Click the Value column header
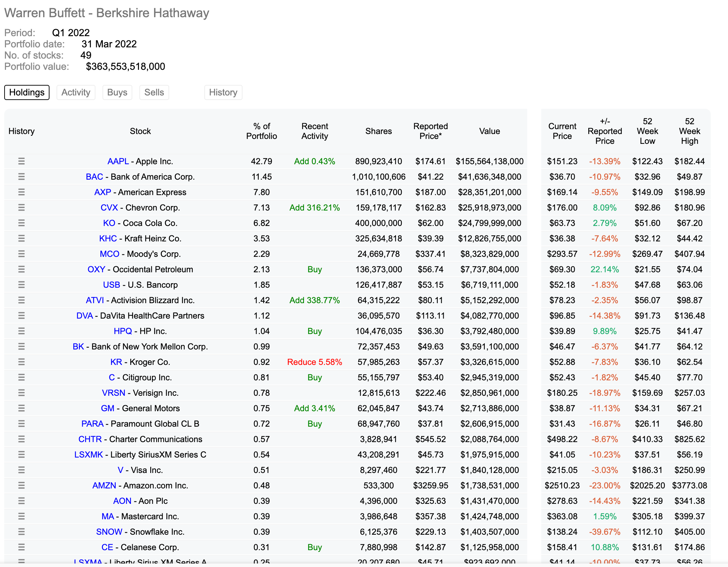Image resolution: width=728 pixels, height=567 pixels. pos(489,131)
